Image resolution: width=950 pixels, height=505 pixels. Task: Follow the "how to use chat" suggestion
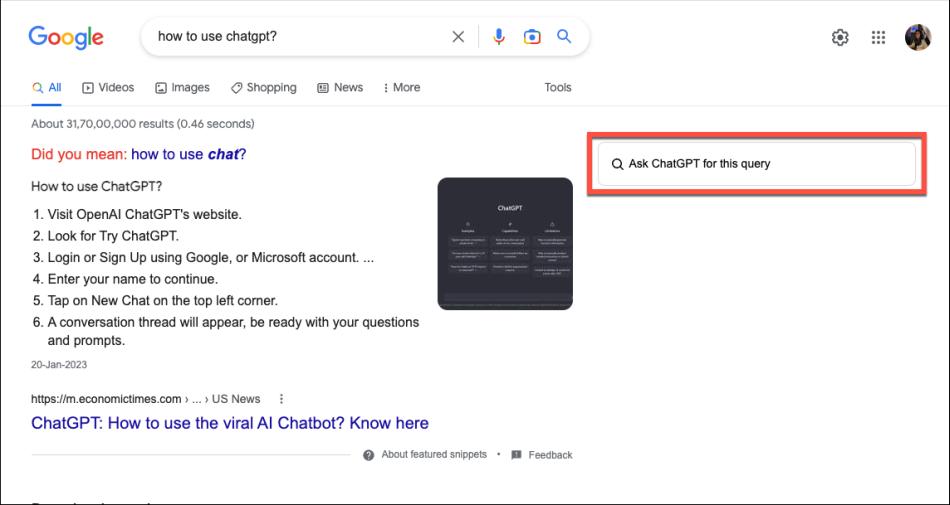[188, 154]
